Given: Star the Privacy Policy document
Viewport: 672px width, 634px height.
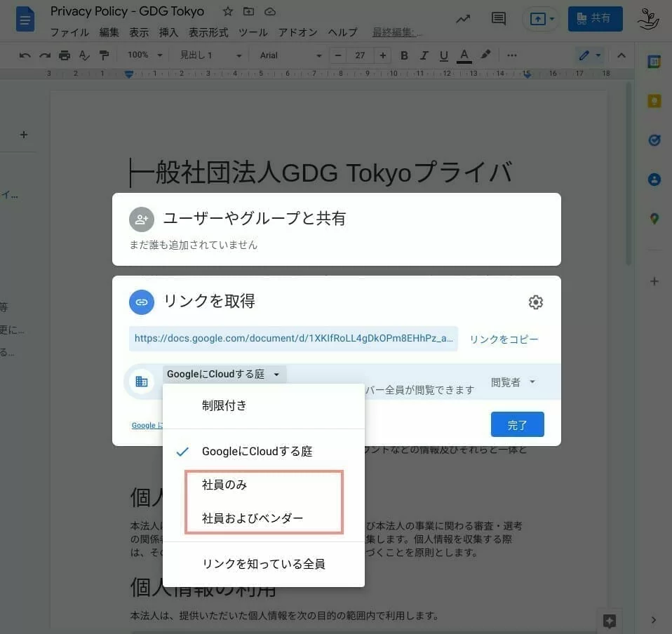Looking at the screenshot, I should (x=228, y=11).
